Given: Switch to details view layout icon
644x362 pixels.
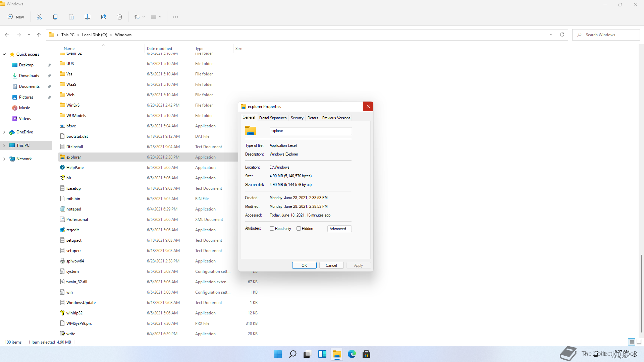Looking at the screenshot, I should point(632,342).
